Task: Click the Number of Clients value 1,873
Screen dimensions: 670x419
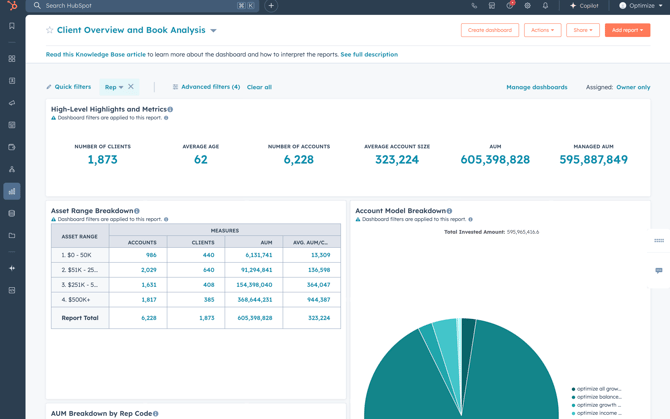Action: (x=103, y=160)
